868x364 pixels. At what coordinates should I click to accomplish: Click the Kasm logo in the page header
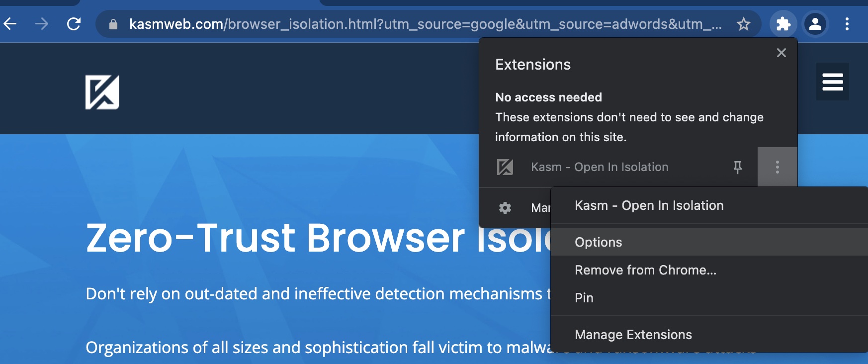tap(102, 92)
